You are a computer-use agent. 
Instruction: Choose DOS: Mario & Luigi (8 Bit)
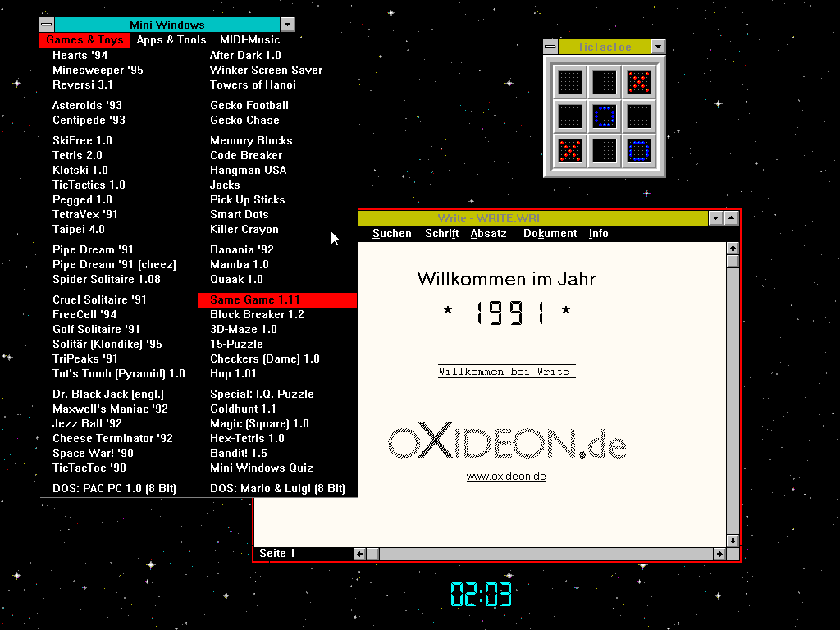[x=277, y=489]
